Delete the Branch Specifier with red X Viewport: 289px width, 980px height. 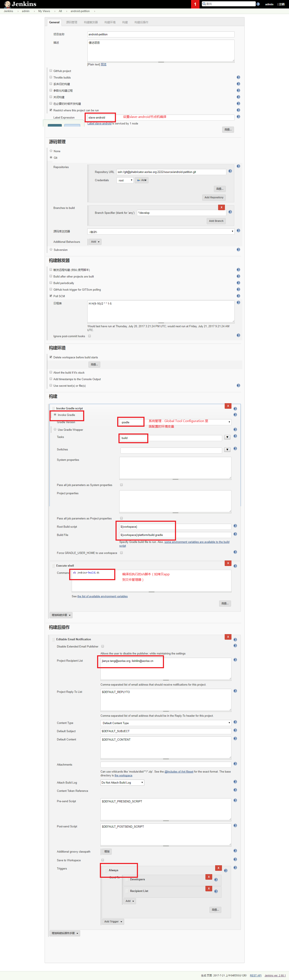point(221,207)
